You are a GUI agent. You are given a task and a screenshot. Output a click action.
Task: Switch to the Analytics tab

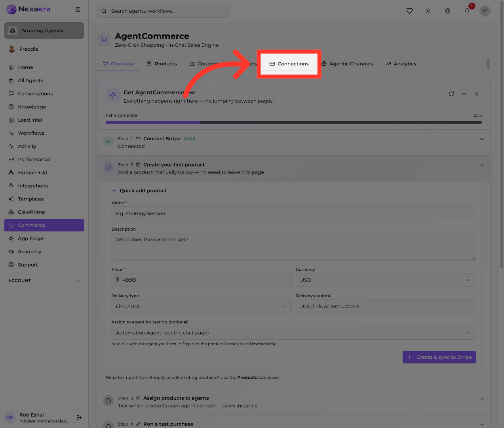401,64
